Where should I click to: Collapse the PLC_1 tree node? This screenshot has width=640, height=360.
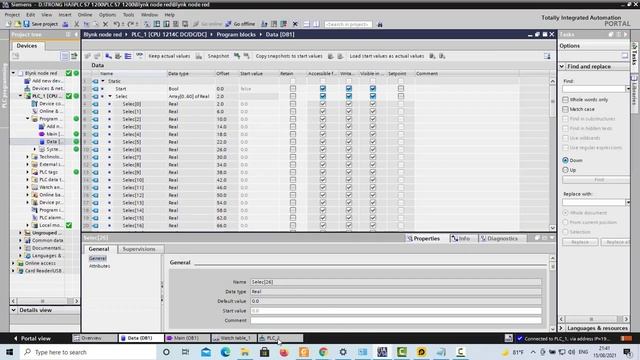click(x=20, y=96)
